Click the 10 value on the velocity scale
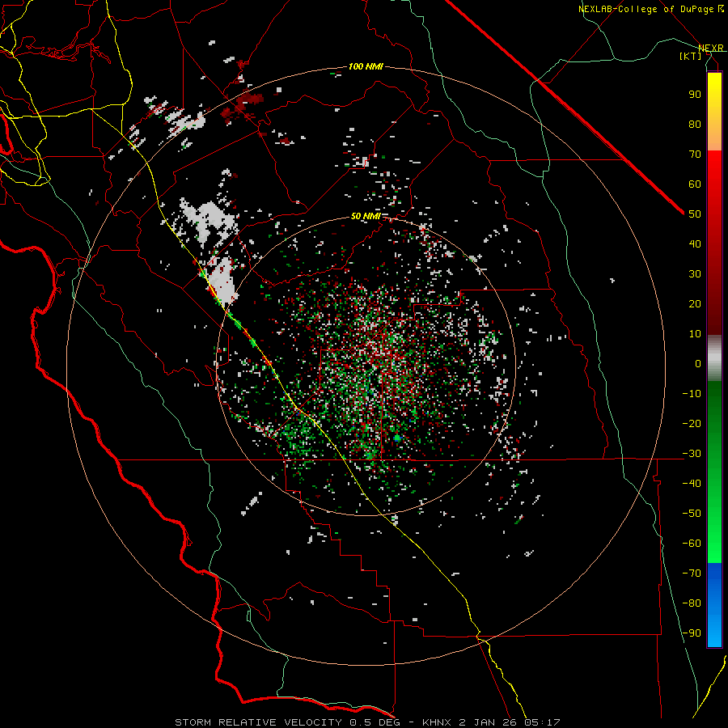Viewport: 728px width, 728px height. pyautogui.click(x=695, y=334)
